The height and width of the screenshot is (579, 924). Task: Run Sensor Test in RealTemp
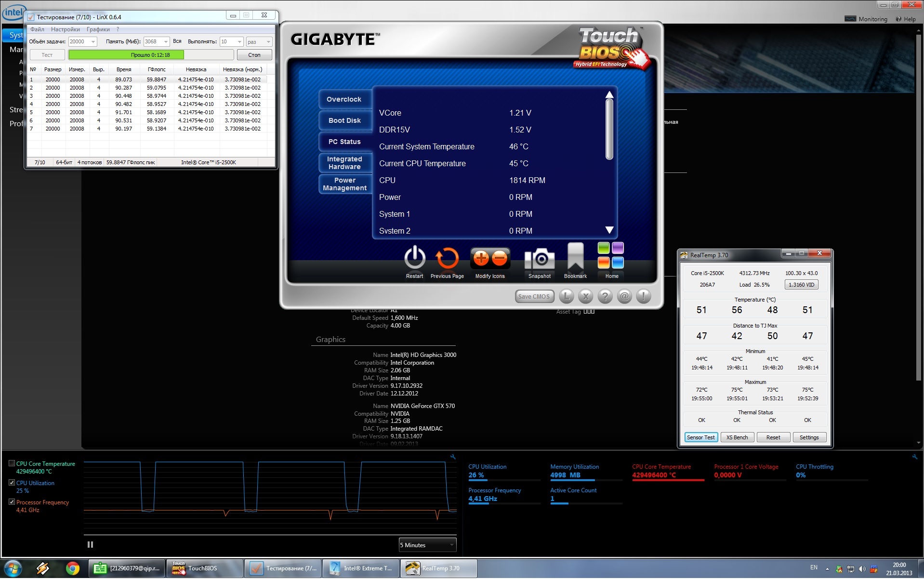pyautogui.click(x=701, y=437)
